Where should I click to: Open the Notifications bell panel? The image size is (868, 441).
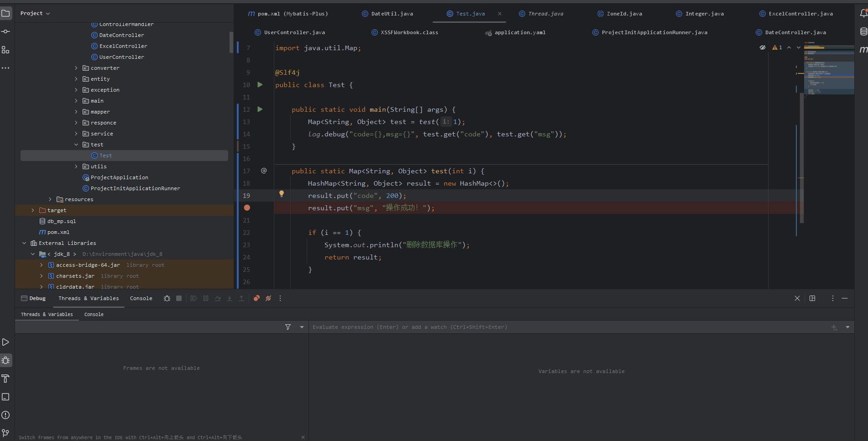tap(863, 13)
